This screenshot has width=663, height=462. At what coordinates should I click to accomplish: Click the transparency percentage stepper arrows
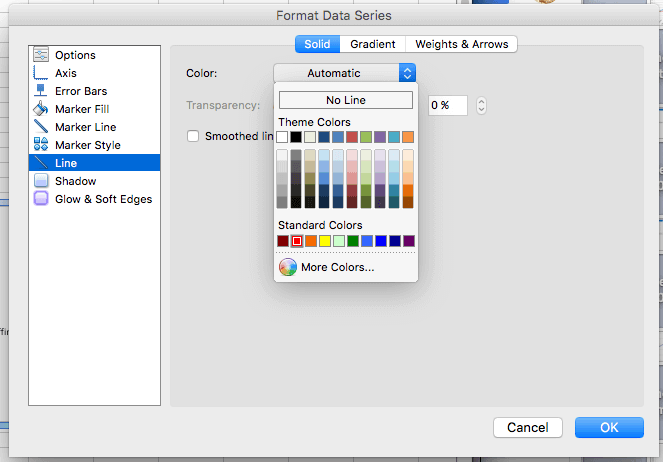[482, 105]
